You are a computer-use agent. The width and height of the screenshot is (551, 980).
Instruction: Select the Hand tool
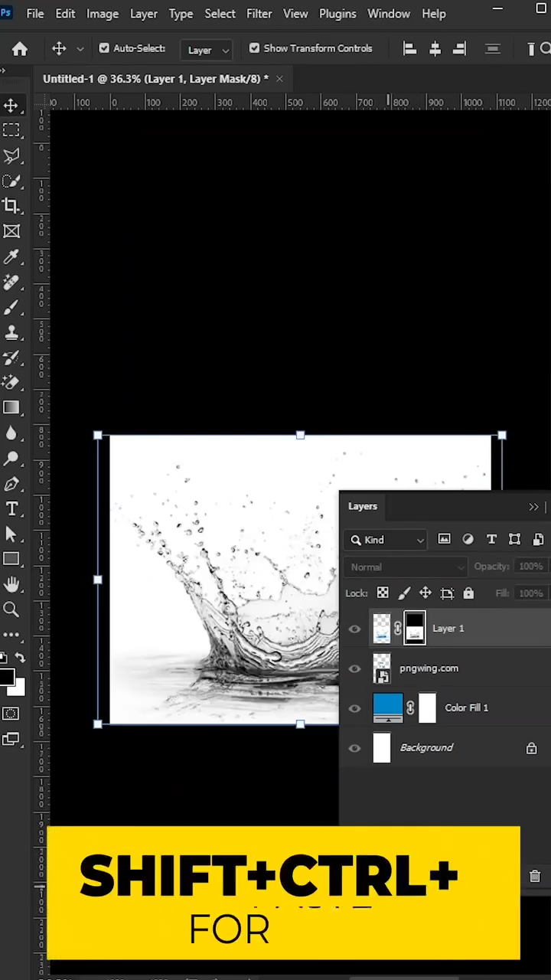[x=11, y=585]
